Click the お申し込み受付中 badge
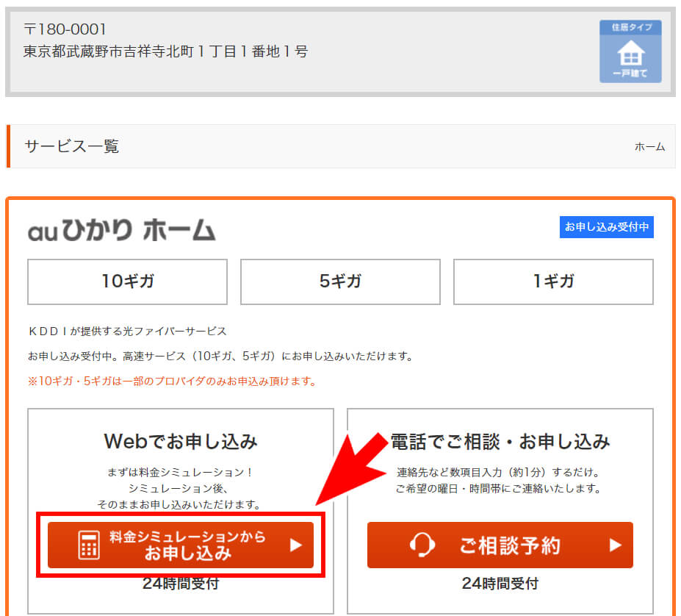The width and height of the screenshot is (681, 616). [x=606, y=227]
